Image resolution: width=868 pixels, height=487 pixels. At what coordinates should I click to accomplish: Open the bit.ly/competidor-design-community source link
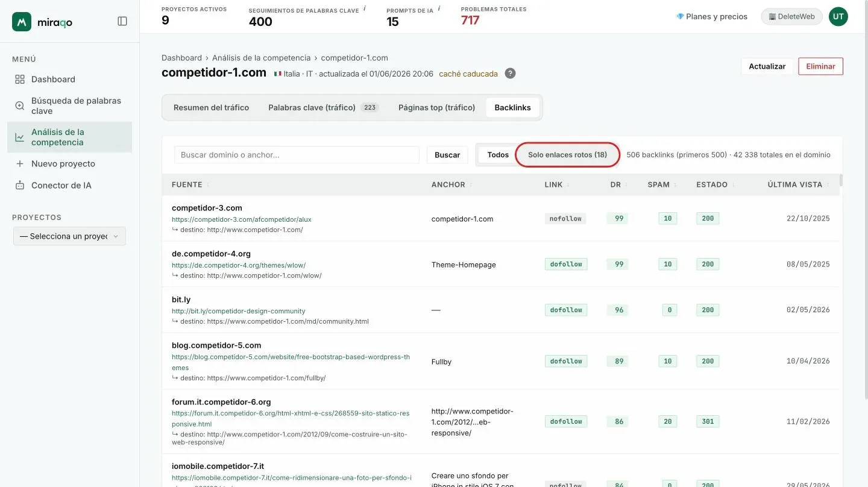[x=239, y=311]
